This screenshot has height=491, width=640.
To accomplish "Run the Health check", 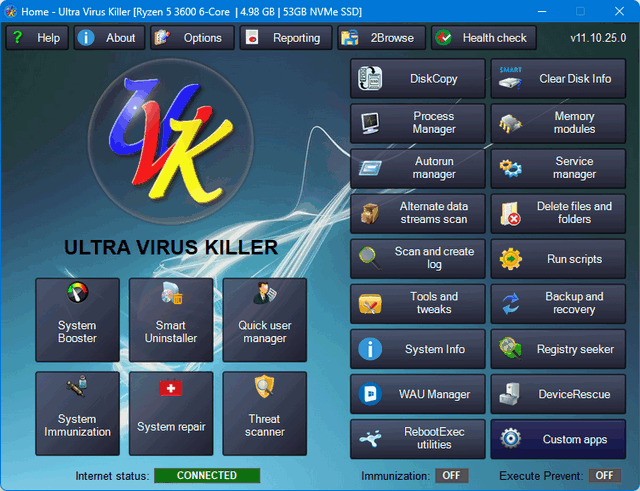I will click(x=484, y=38).
